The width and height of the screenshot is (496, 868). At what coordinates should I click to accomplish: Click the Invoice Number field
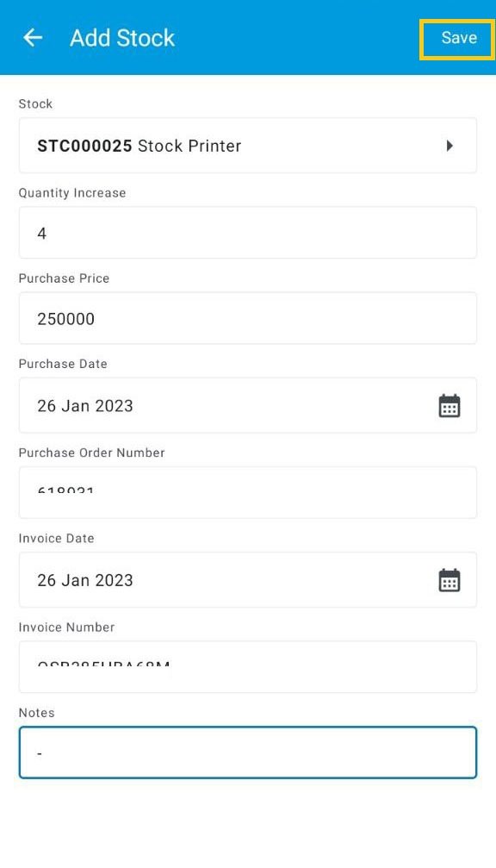(x=248, y=666)
